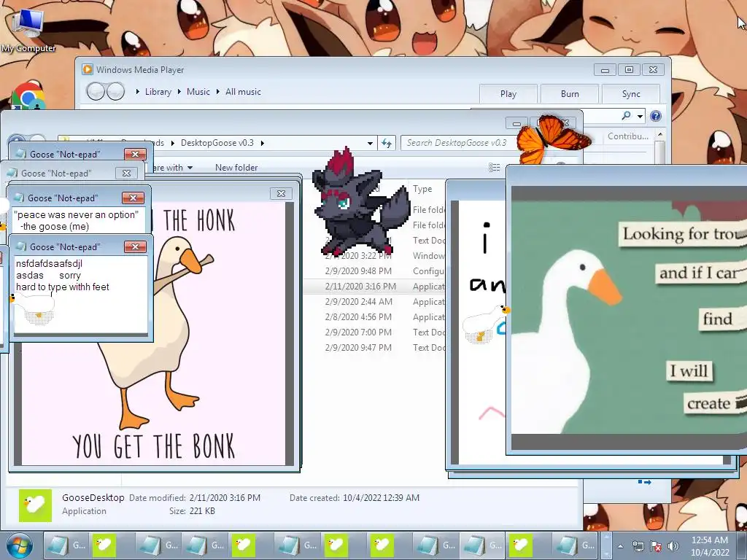
Task: Focus the Search DesktopGoose v0.3 field
Action: pos(457,143)
